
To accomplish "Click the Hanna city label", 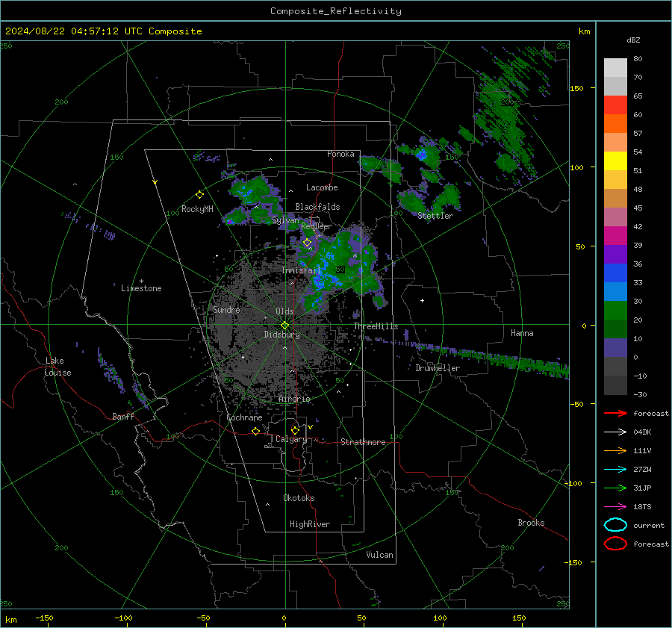I will [522, 333].
